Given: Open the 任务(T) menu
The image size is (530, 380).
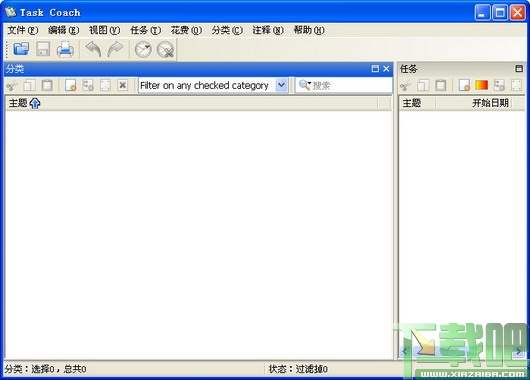Looking at the screenshot, I should (146, 30).
